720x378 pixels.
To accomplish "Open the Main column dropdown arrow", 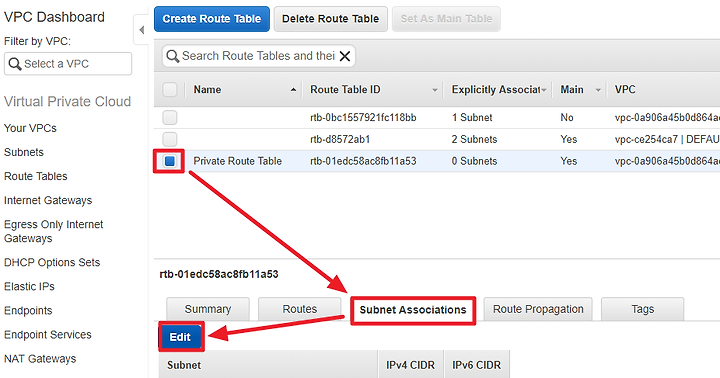I will (x=598, y=90).
